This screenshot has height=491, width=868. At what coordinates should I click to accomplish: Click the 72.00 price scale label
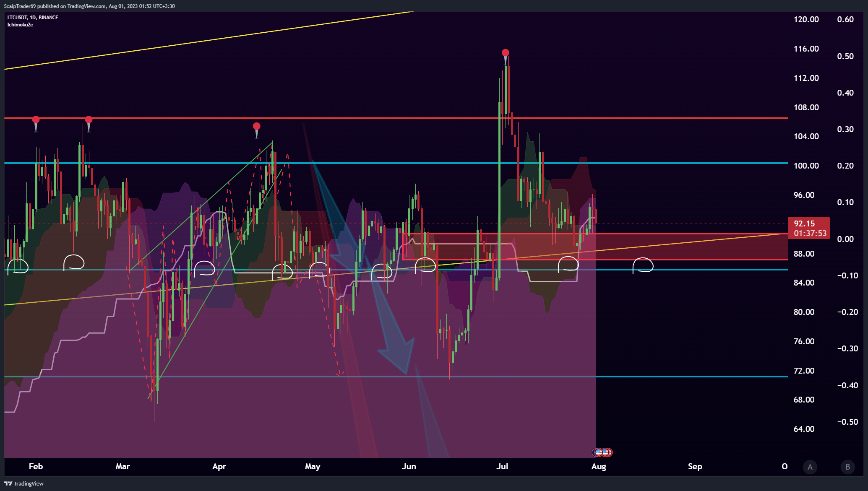pyautogui.click(x=804, y=371)
